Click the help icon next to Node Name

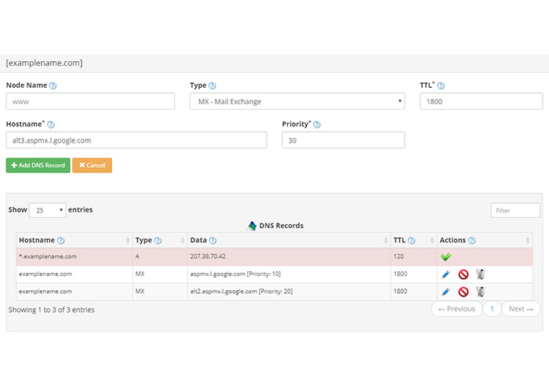coord(53,85)
